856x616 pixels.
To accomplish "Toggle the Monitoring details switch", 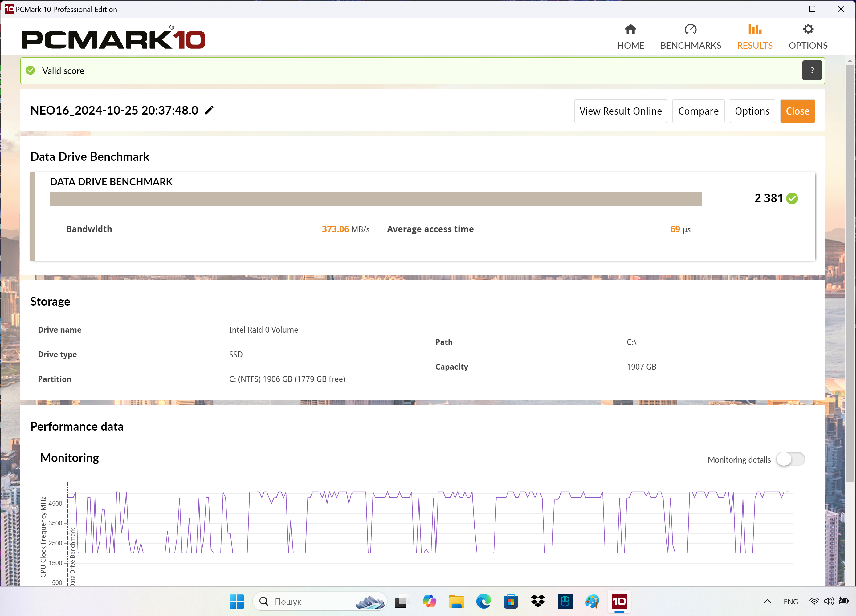I will (791, 459).
